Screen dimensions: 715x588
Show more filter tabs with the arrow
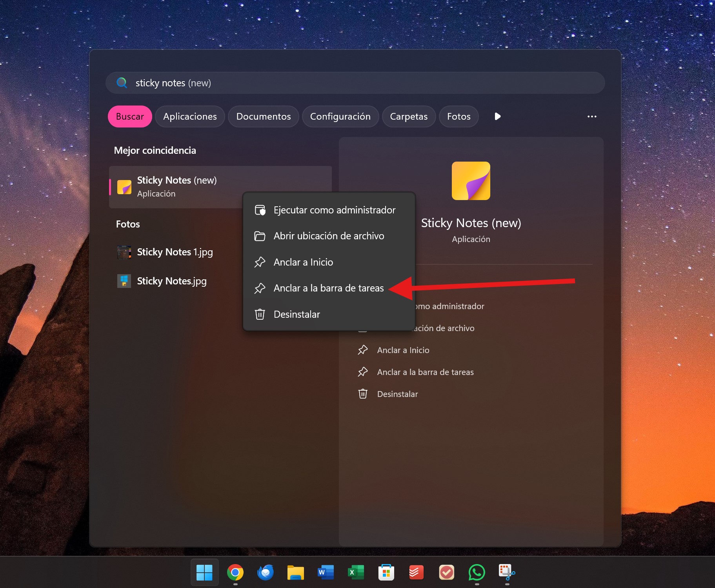[x=498, y=117]
